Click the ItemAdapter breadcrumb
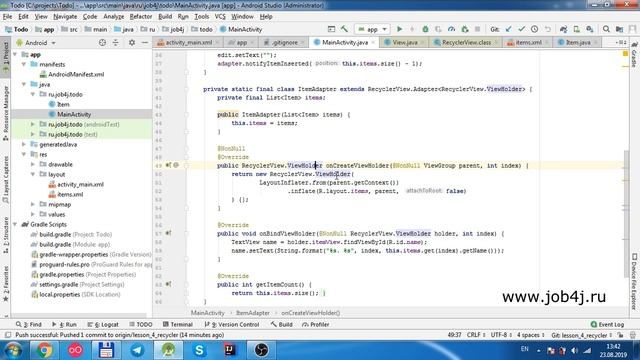This screenshot has width=640, height=360. point(252,313)
